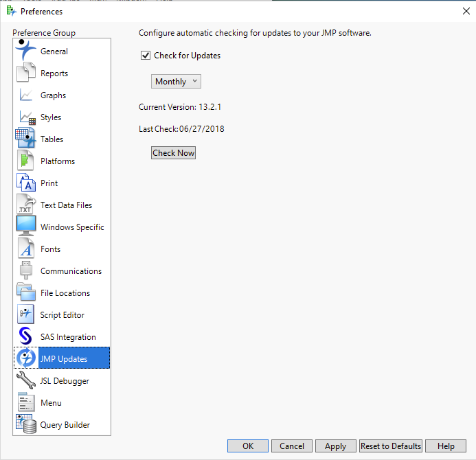Click the SAS Integration S icon
The height and width of the screenshot is (460, 476).
[x=25, y=336]
